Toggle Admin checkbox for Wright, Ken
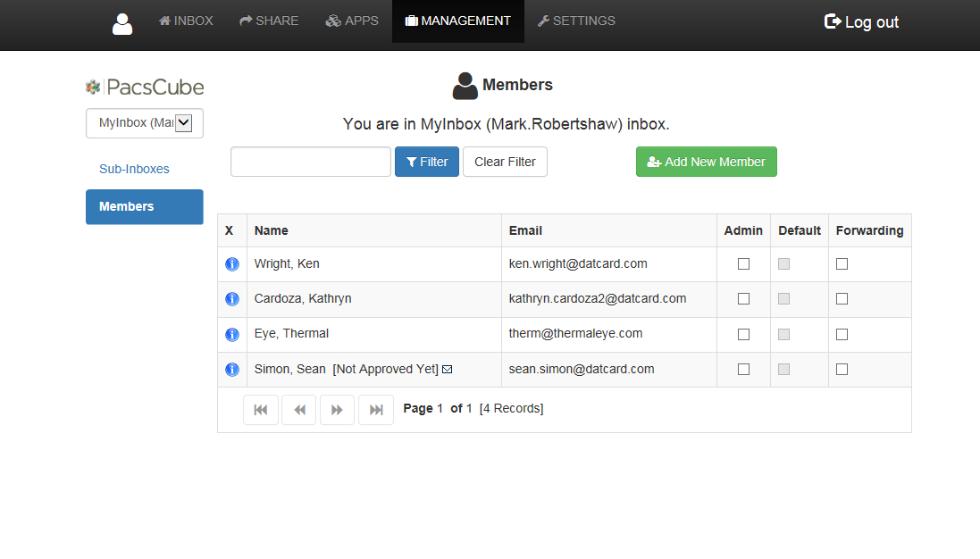980x559 pixels. (x=744, y=264)
